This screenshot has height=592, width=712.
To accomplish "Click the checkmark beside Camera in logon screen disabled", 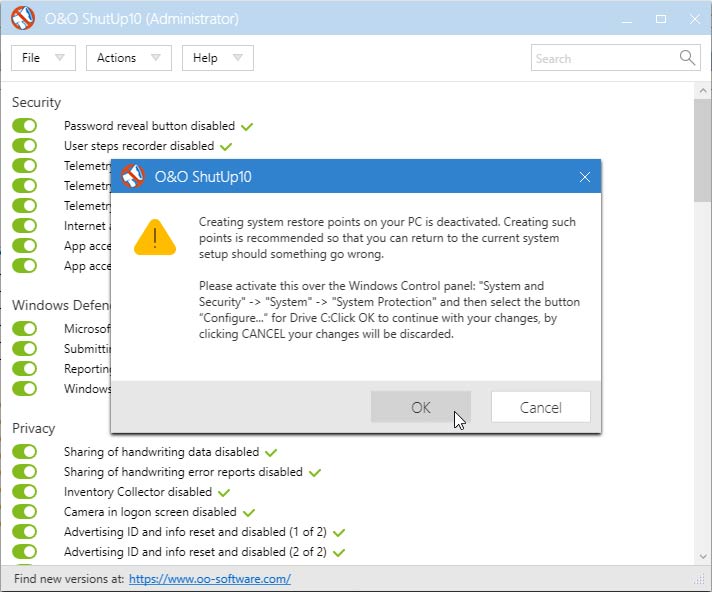I will 249,513.
